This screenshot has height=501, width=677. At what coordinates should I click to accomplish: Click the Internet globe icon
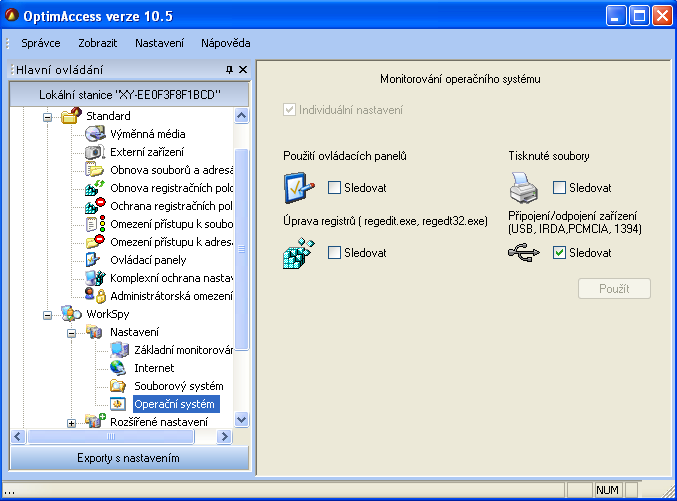click(118, 368)
